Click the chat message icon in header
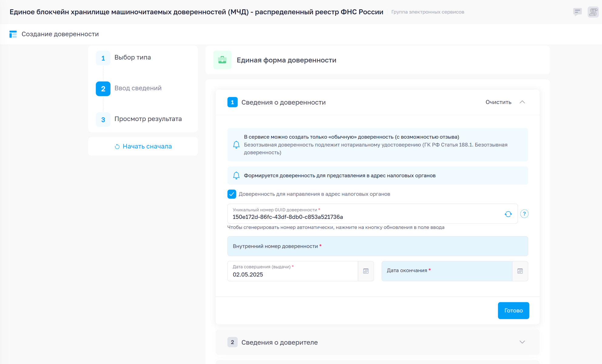 coord(577,12)
